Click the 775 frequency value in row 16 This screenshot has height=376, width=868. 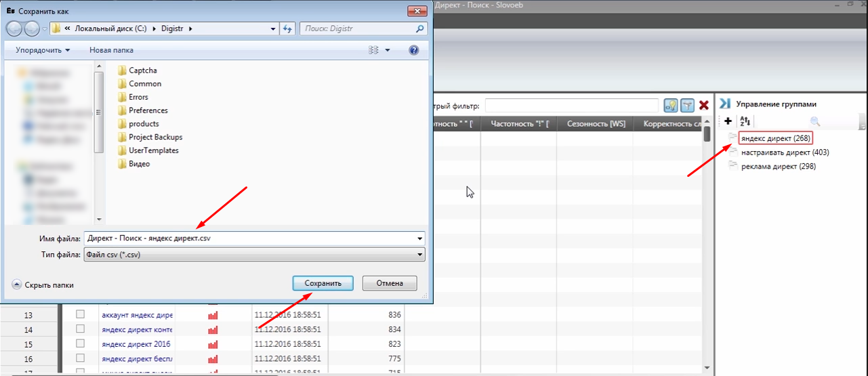click(x=394, y=358)
